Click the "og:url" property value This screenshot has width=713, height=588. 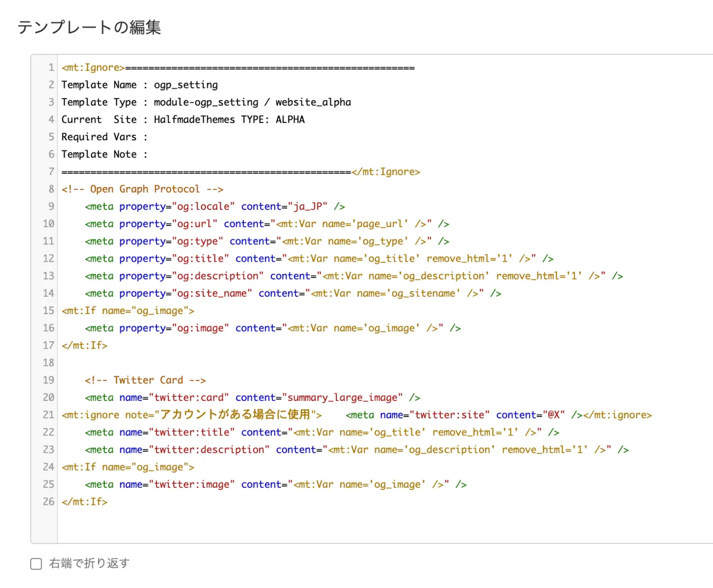[194, 224]
